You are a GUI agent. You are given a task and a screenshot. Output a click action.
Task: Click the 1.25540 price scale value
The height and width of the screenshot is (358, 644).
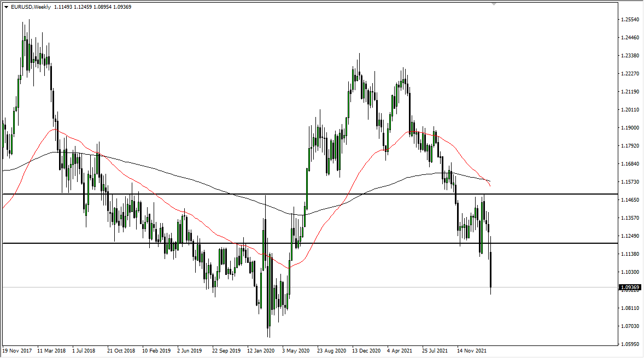tap(629, 20)
